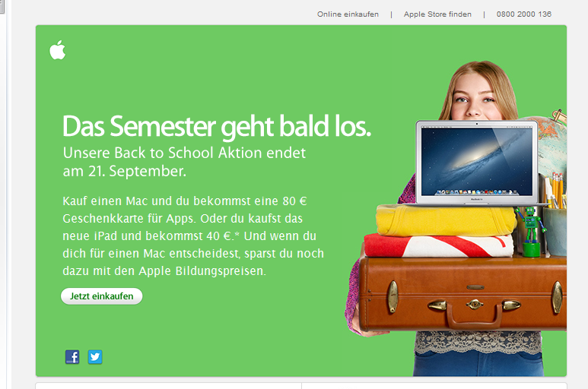Select the white Apple logo
Viewport: 588px width, 389px height.
57,50
